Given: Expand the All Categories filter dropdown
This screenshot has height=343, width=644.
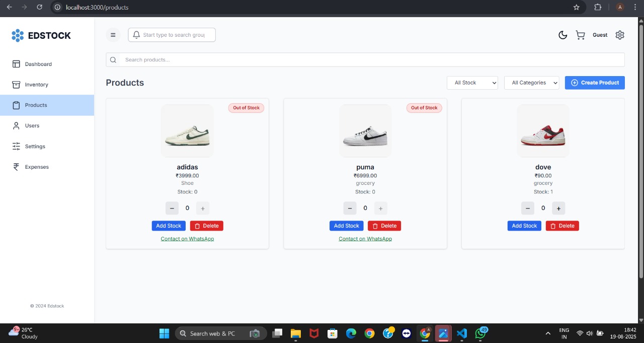Looking at the screenshot, I should coord(531,83).
